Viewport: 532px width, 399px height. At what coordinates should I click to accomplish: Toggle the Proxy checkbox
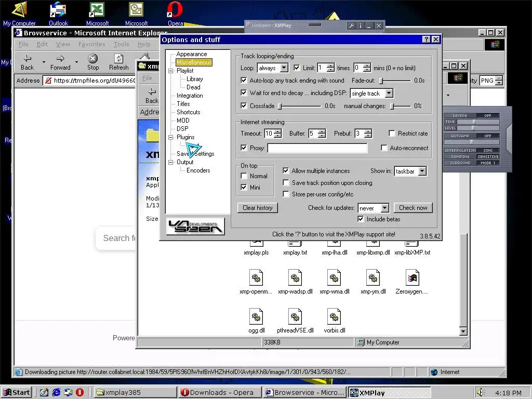coord(244,148)
